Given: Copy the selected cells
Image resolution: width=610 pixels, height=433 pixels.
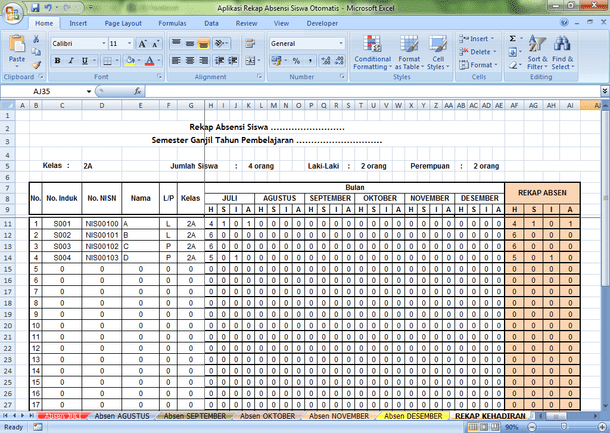Looking at the screenshot, I should point(36,52).
